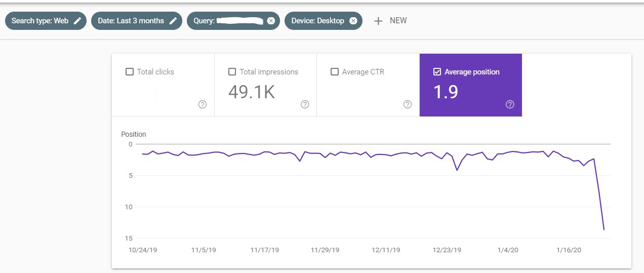The height and width of the screenshot is (273, 644).
Task: Uncheck the Average position checkbox
Action: pyautogui.click(x=437, y=72)
